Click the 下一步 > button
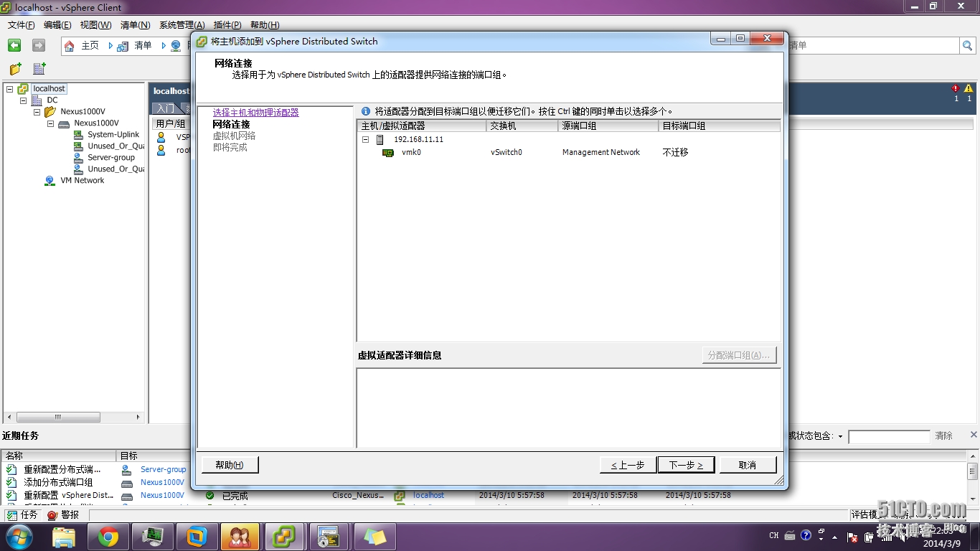 [686, 465]
